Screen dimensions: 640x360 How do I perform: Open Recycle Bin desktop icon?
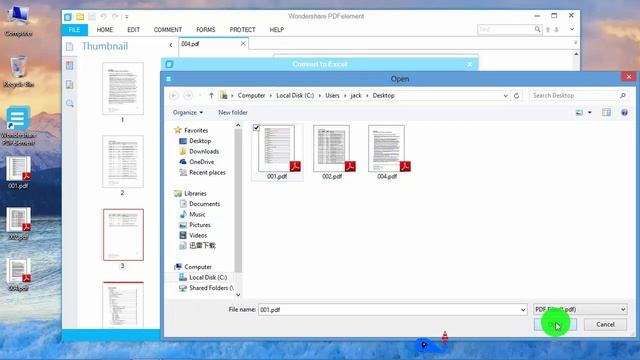pyautogui.click(x=18, y=72)
